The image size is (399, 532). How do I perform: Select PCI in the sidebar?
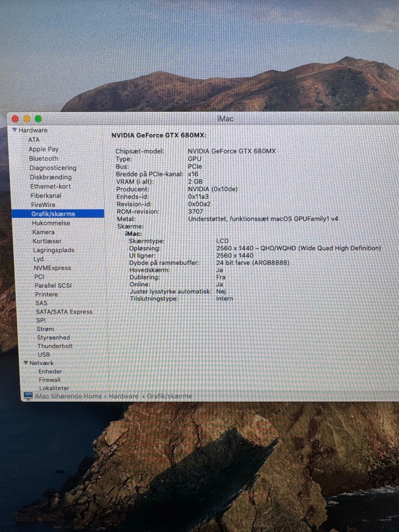click(39, 277)
